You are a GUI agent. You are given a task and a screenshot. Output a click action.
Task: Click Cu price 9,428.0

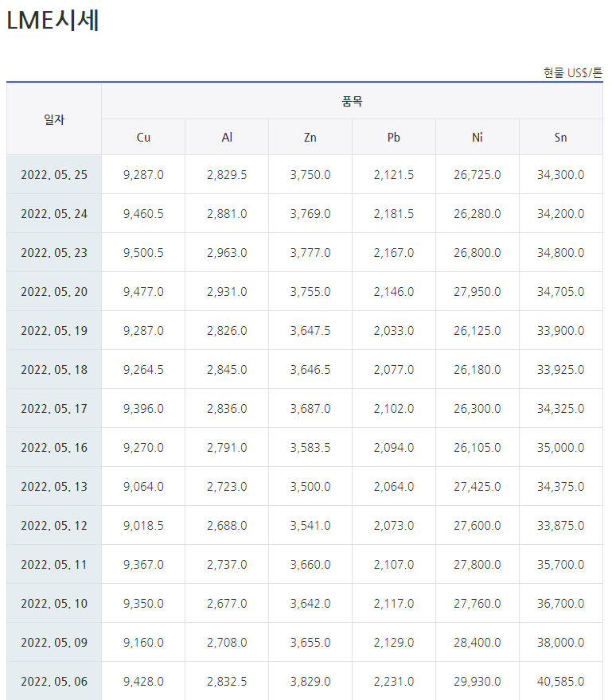(x=143, y=681)
